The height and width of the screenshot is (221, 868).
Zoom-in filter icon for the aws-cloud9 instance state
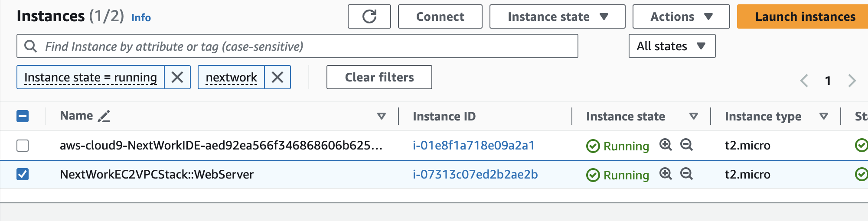[x=666, y=145]
